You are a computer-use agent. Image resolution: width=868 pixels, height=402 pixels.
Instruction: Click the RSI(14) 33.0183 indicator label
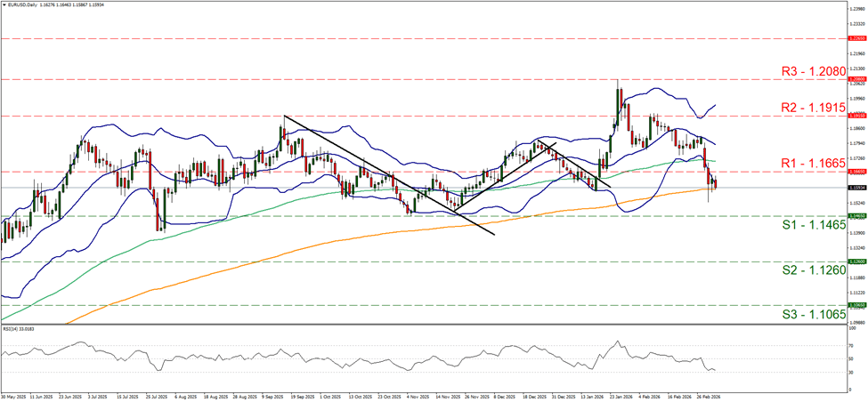click(x=17, y=328)
